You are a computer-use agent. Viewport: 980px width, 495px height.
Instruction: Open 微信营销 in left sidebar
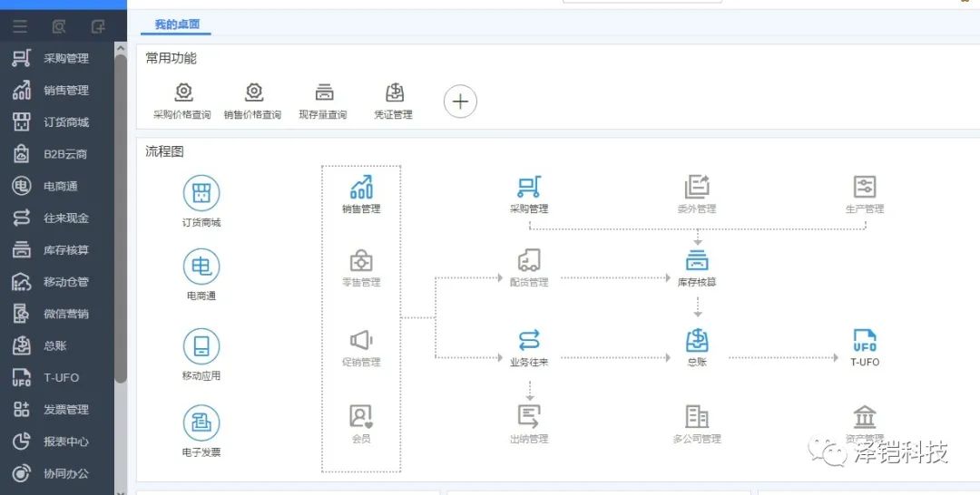[x=65, y=314]
